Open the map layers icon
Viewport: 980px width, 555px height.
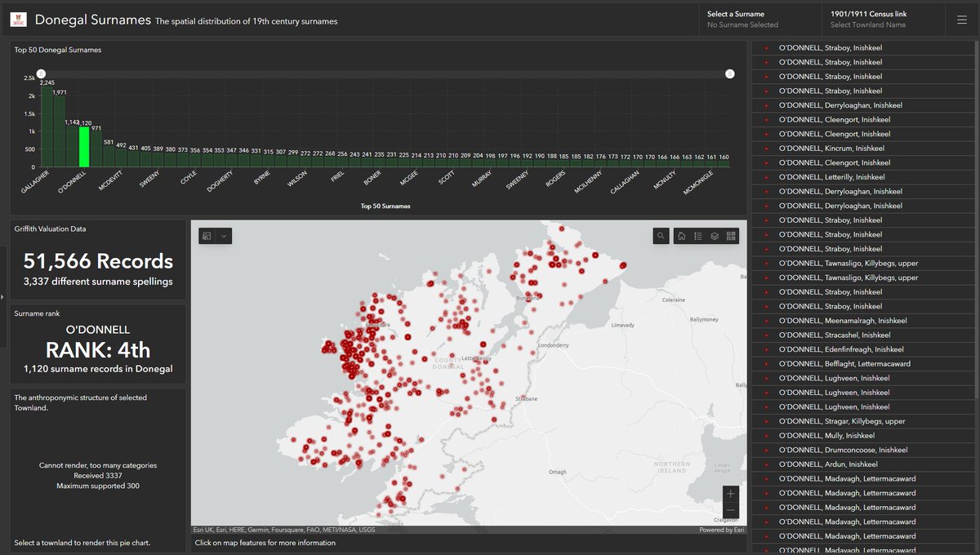pos(715,236)
